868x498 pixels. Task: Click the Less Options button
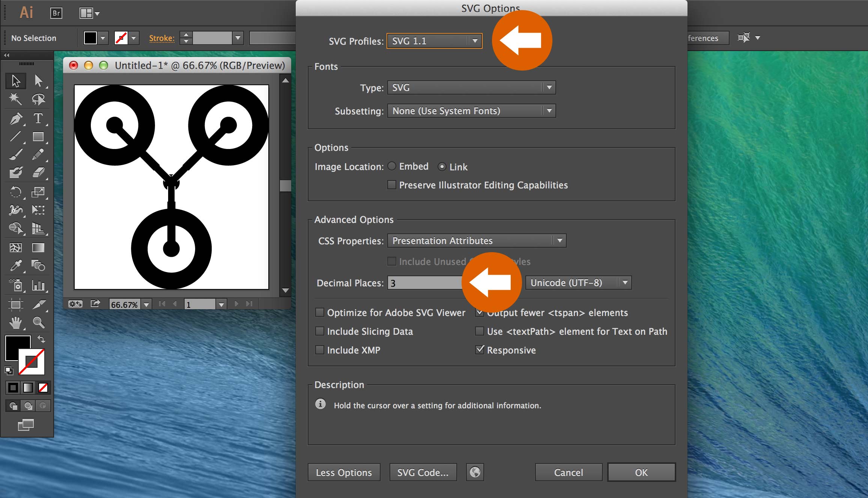point(344,472)
